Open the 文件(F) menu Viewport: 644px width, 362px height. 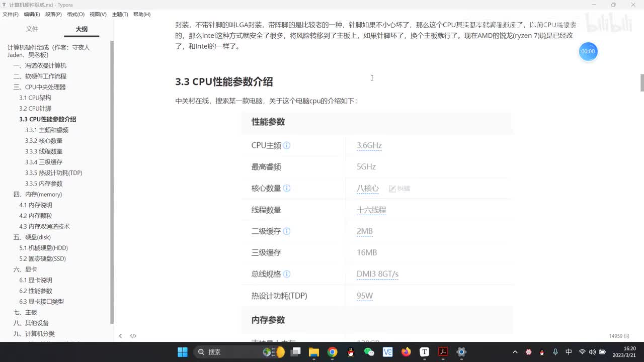[11, 14]
